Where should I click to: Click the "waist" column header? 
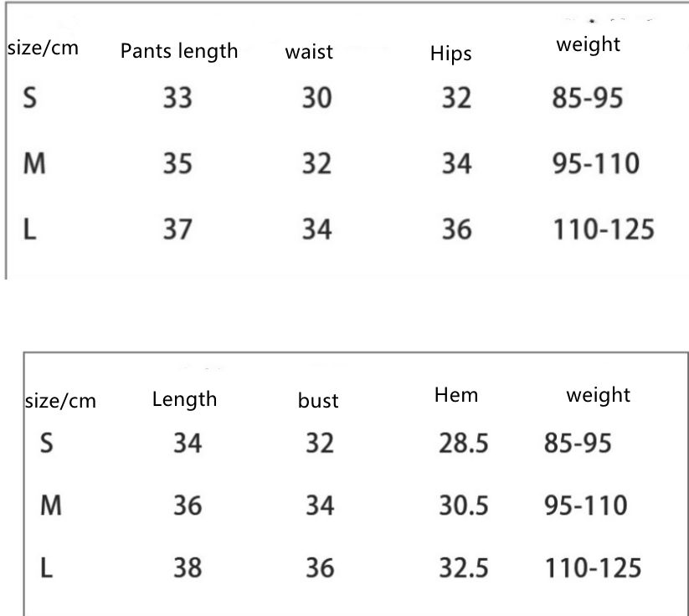[309, 52]
